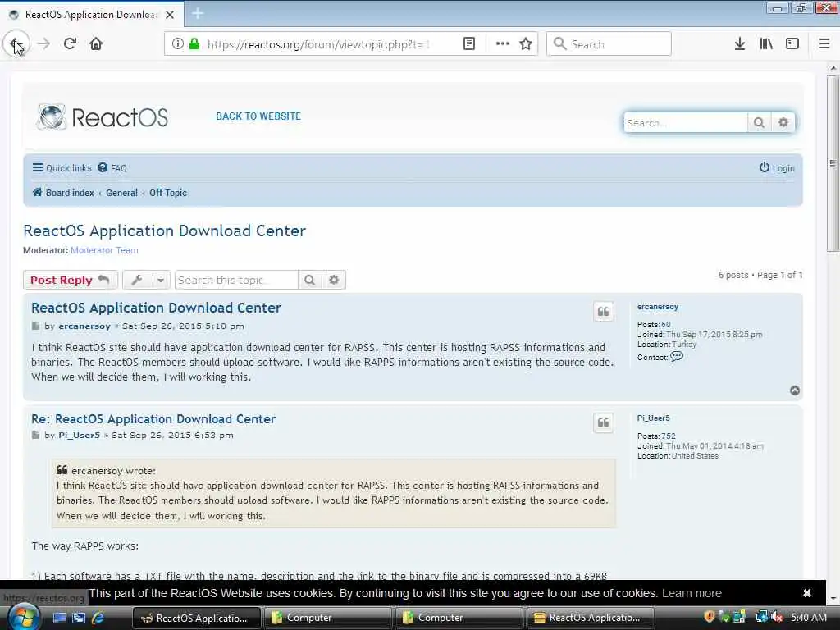
Task: Click the topic search magnifier button
Action: [x=309, y=280]
